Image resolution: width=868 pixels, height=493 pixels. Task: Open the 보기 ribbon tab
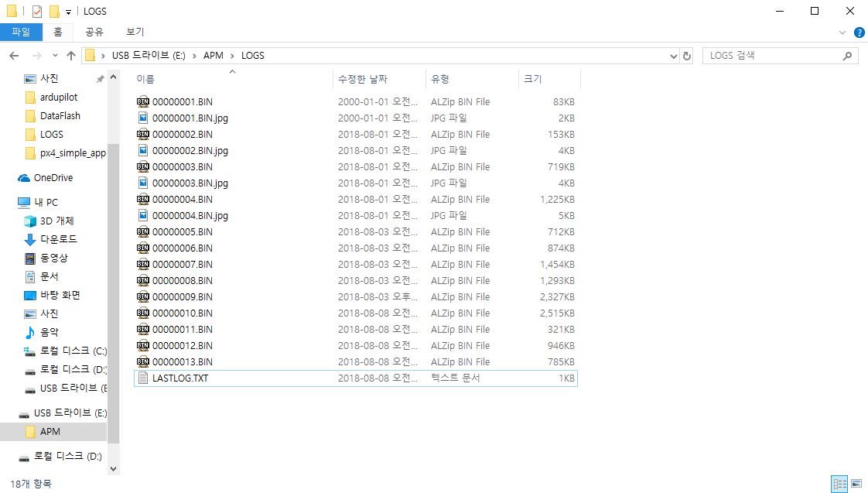pyautogui.click(x=135, y=32)
